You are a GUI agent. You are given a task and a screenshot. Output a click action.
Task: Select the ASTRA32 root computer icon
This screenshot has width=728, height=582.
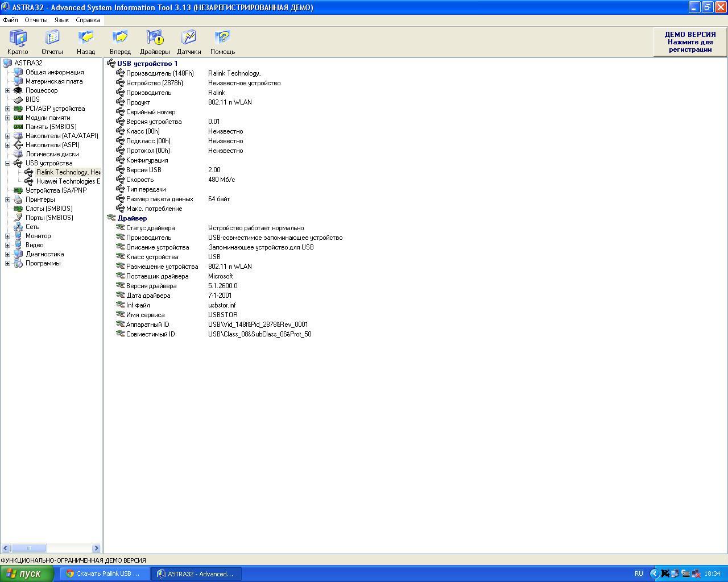7,63
